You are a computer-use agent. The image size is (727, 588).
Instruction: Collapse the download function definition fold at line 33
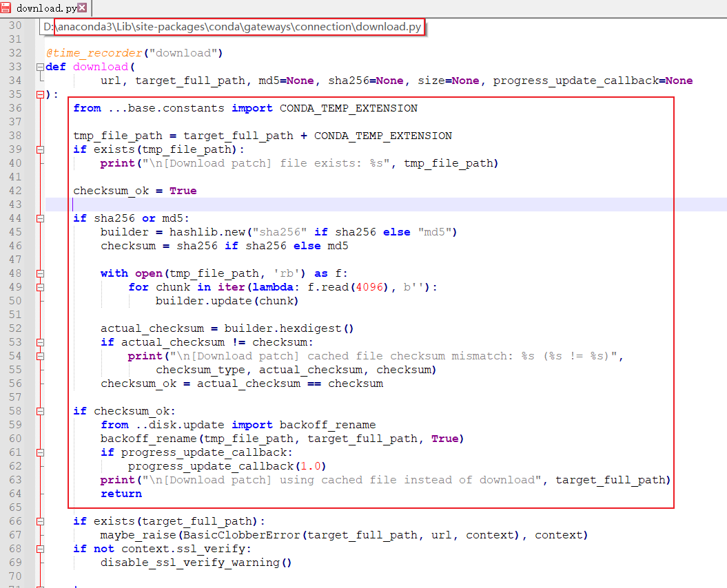41,67
